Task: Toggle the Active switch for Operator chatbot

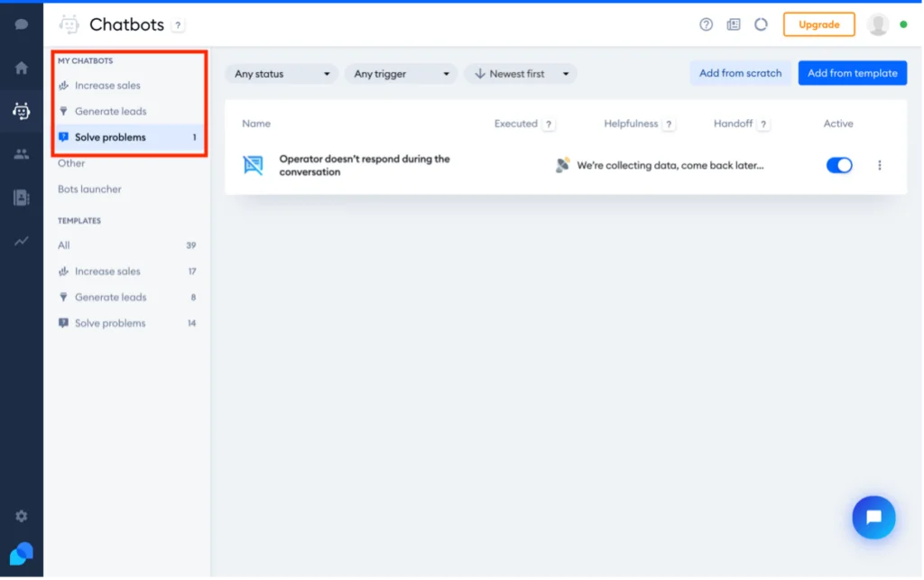Action: click(839, 165)
